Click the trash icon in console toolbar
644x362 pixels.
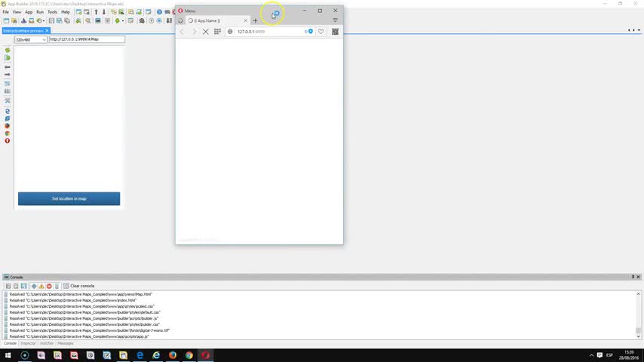coord(57,286)
